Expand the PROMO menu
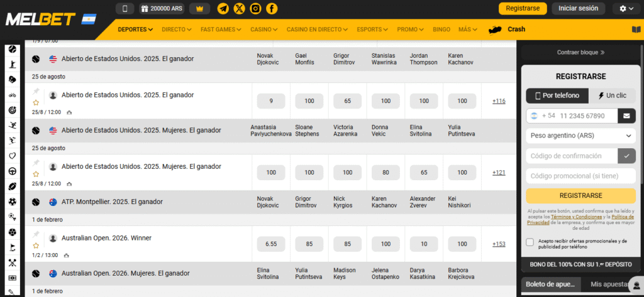The height and width of the screenshot is (297, 644). click(411, 30)
